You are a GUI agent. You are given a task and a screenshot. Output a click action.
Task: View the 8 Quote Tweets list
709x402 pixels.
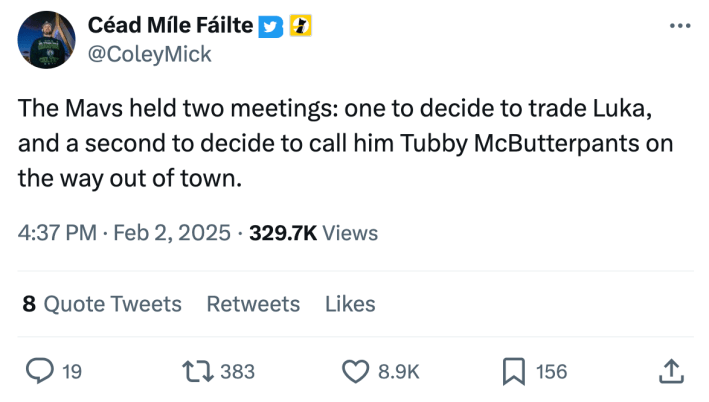(x=101, y=303)
